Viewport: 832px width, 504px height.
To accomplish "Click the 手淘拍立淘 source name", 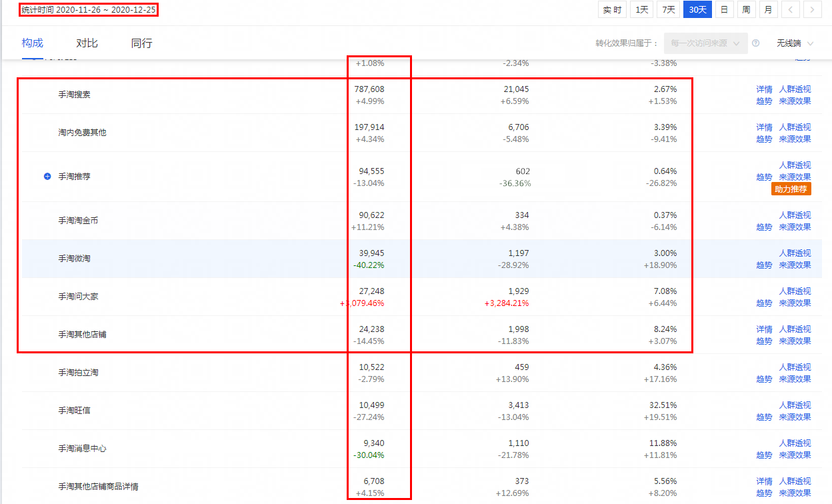I will 78,373.
